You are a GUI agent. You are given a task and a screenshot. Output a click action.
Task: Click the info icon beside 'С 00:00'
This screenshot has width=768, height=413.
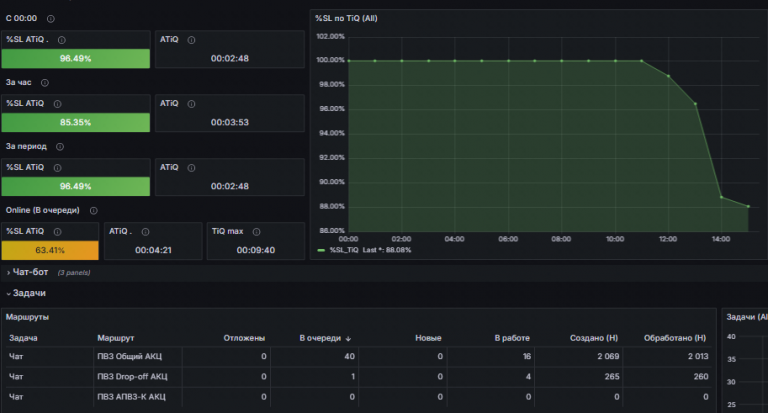tap(50, 19)
